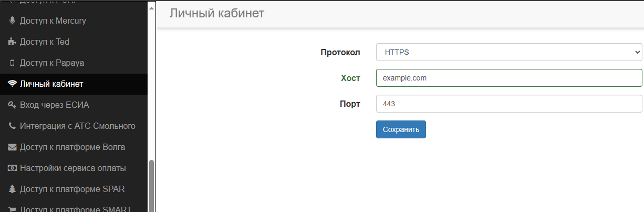The height and width of the screenshot is (212, 644).
Task: Click the sidebar scrollbar up arrow
Action: [x=152, y=8]
